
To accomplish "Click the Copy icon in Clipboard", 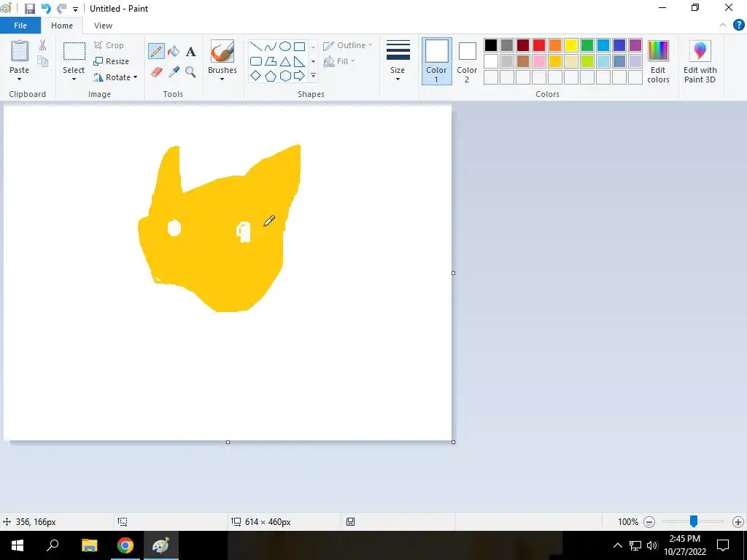I will 43,61.
